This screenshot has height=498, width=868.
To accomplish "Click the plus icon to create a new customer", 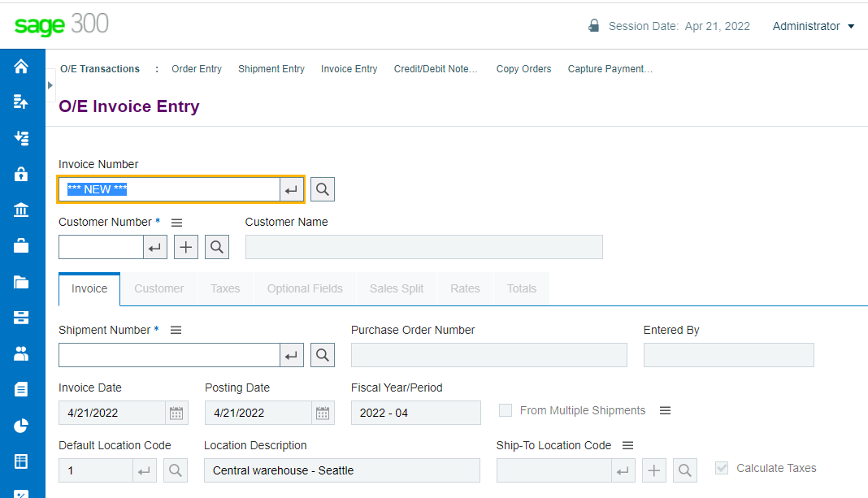I will pos(185,246).
